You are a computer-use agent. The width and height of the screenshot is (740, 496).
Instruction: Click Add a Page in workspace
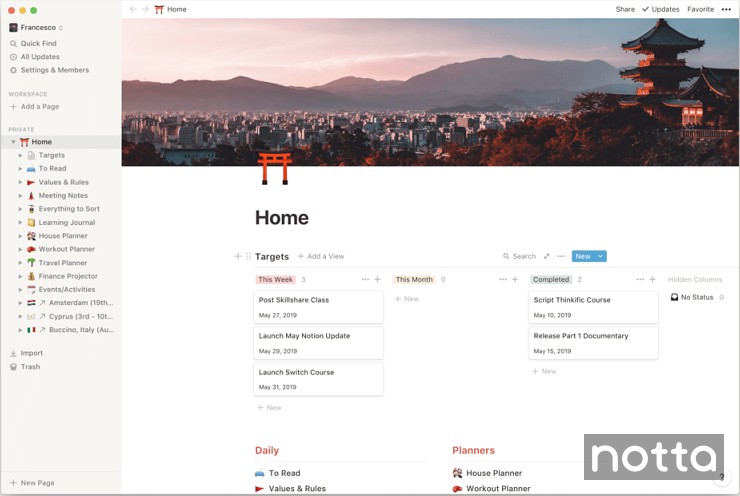[34, 107]
